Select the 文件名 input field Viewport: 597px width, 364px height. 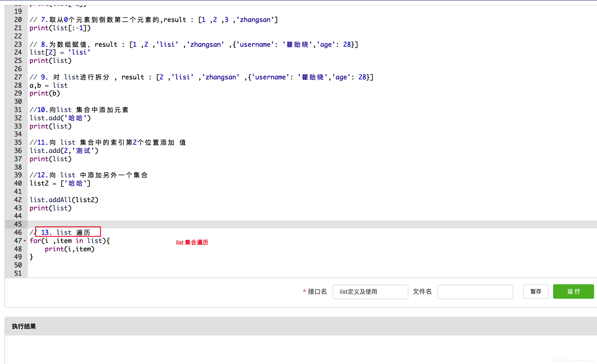coord(475,292)
